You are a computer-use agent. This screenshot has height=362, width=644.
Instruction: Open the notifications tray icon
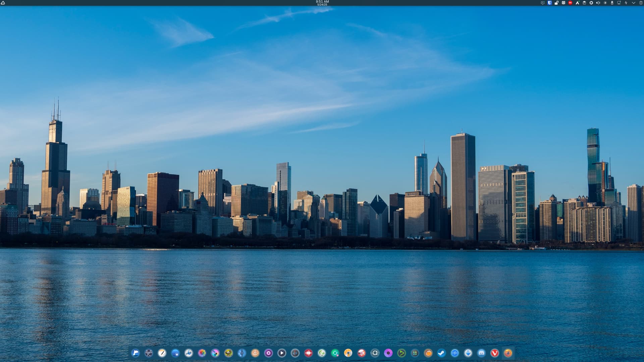[543, 3]
